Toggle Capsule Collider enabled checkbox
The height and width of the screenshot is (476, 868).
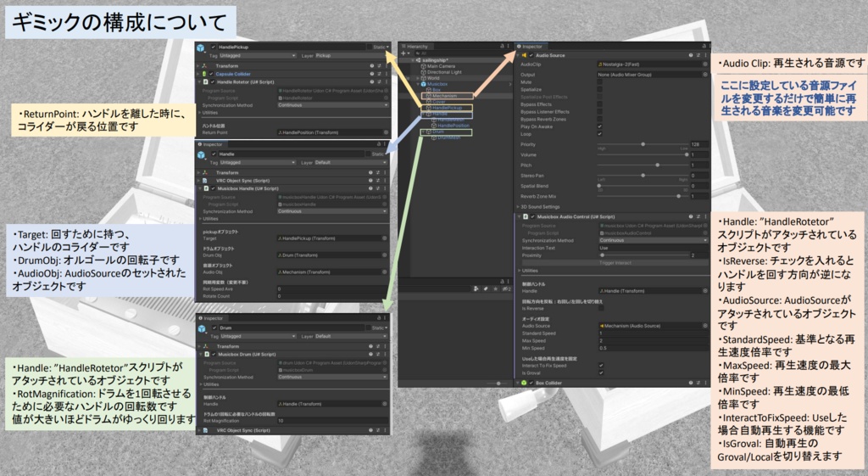click(x=211, y=74)
